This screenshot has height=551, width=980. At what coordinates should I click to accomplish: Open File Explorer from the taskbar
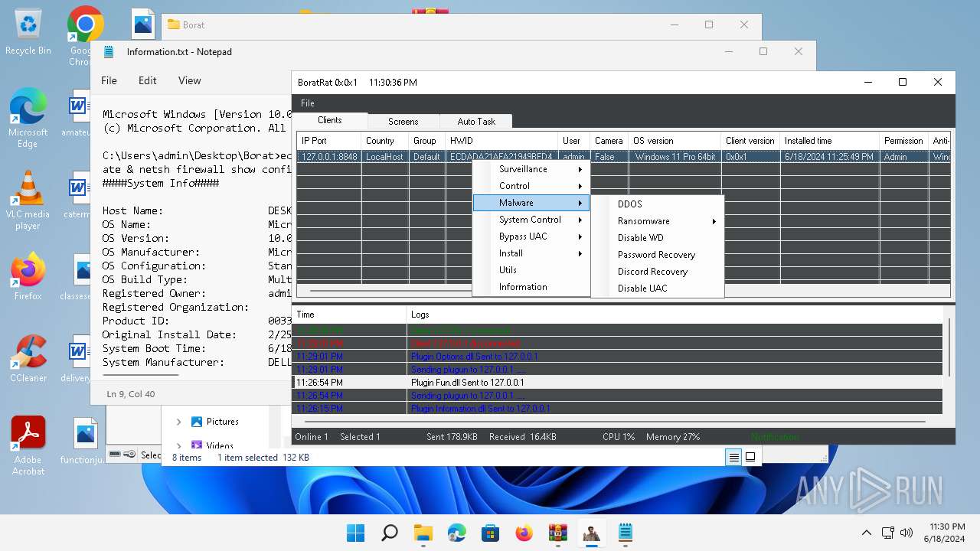click(423, 533)
